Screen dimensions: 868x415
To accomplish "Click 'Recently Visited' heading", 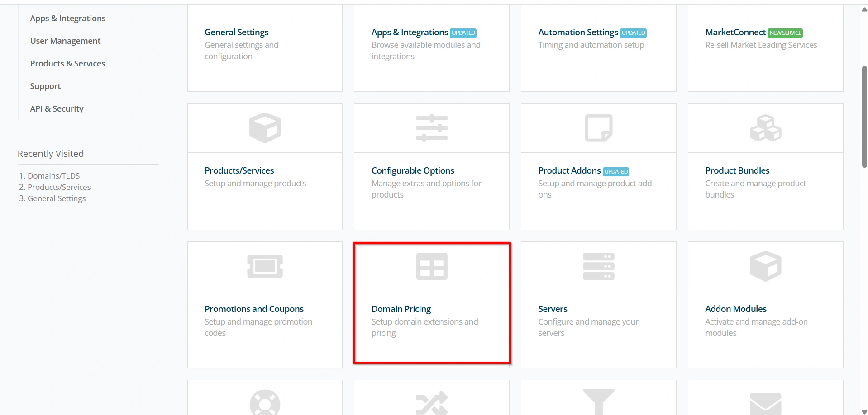I will coord(51,154).
